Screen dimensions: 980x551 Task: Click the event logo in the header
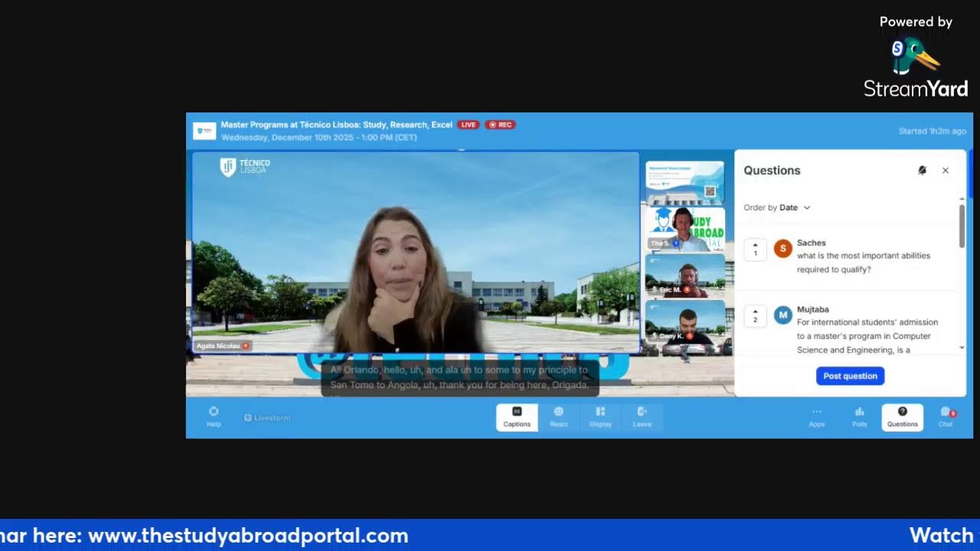[204, 131]
